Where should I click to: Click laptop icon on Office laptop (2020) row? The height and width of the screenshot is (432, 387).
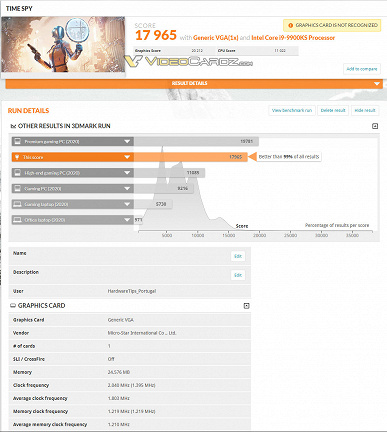(18, 220)
